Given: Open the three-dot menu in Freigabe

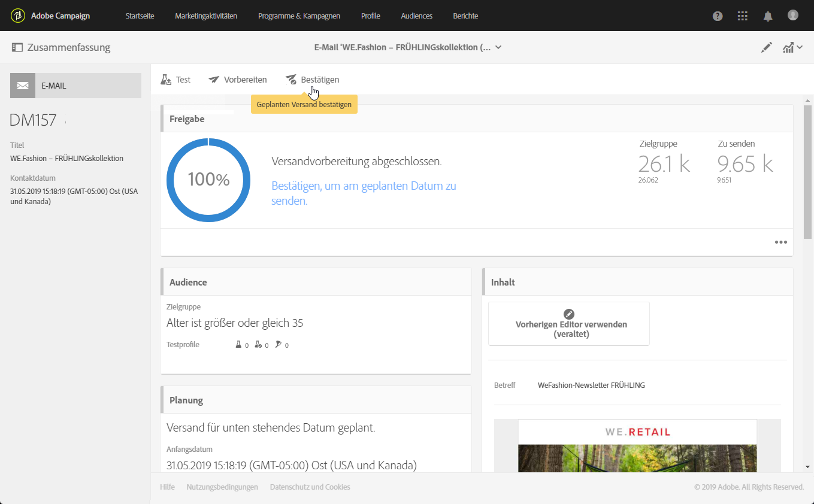Looking at the screenshot, I should pyautogui.click(x=780, y=242).
